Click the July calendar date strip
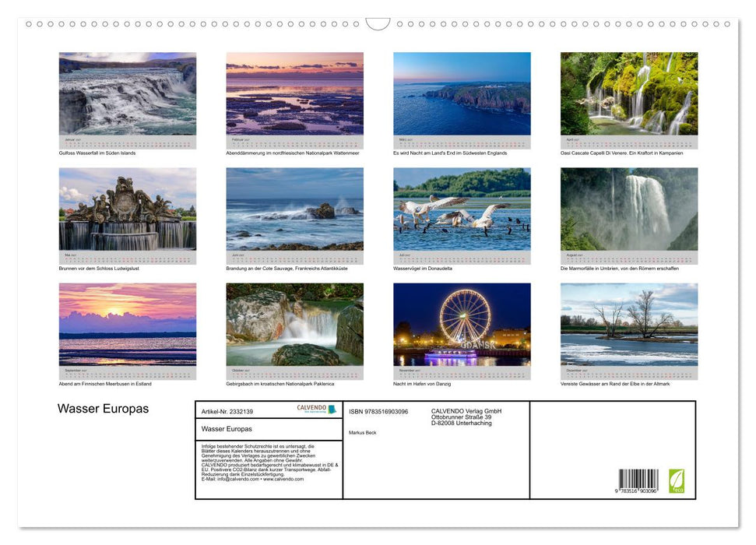This screenshot has height=545, width=756. pyautogui.click(x=462, y=258)
